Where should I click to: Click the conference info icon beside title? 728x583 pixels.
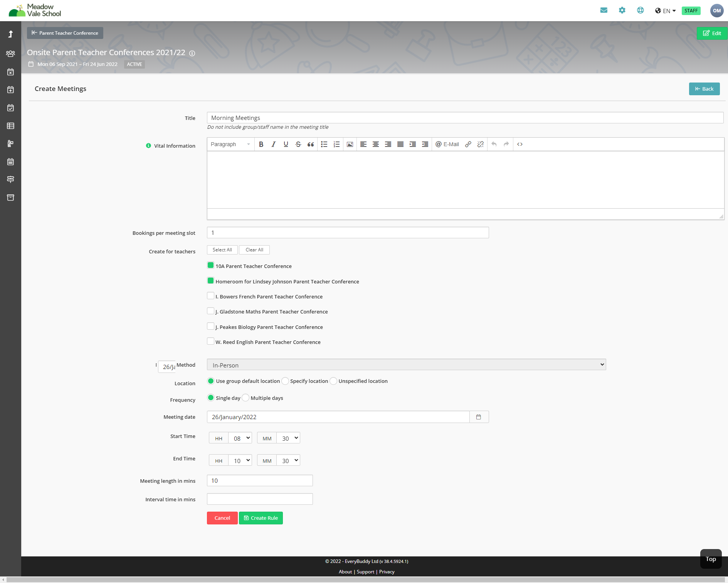point(192,53)
